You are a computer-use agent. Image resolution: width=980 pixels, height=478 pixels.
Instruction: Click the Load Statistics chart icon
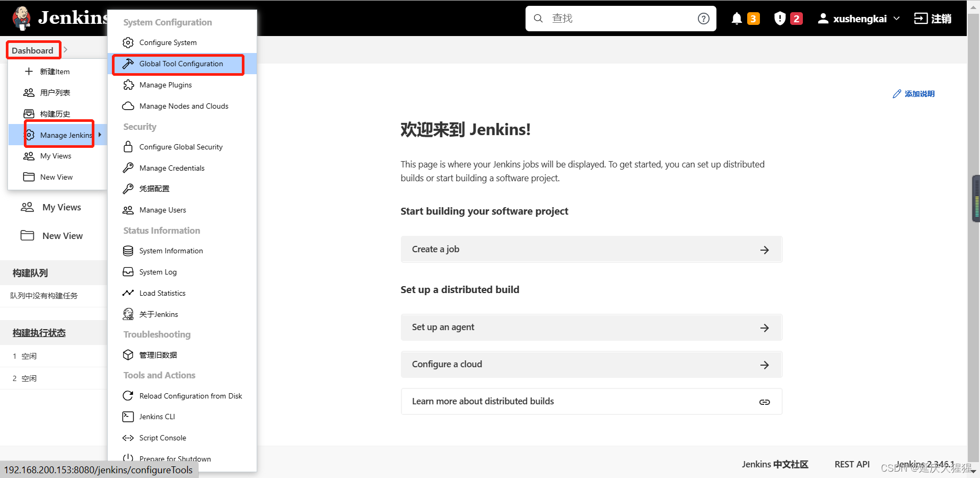click(128, 293)
